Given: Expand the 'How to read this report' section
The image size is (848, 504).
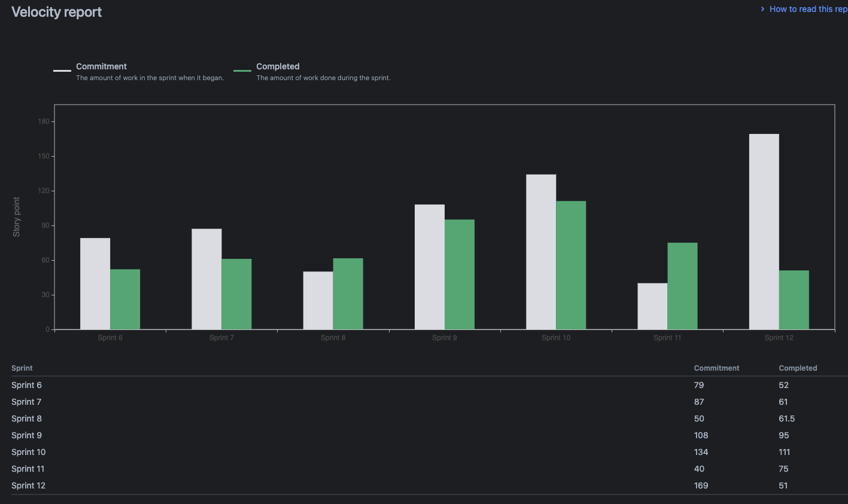Looking at the screenshot, I should [807, 9].
